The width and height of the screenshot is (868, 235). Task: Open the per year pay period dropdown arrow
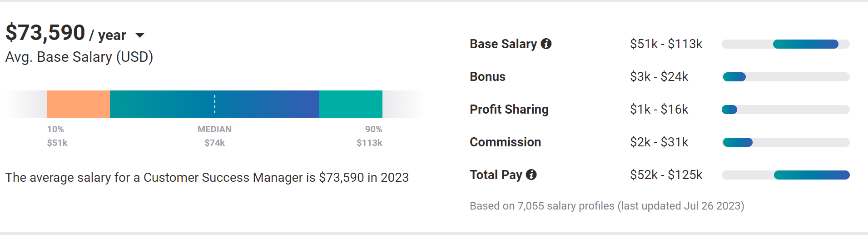click(x=140, y=35)
